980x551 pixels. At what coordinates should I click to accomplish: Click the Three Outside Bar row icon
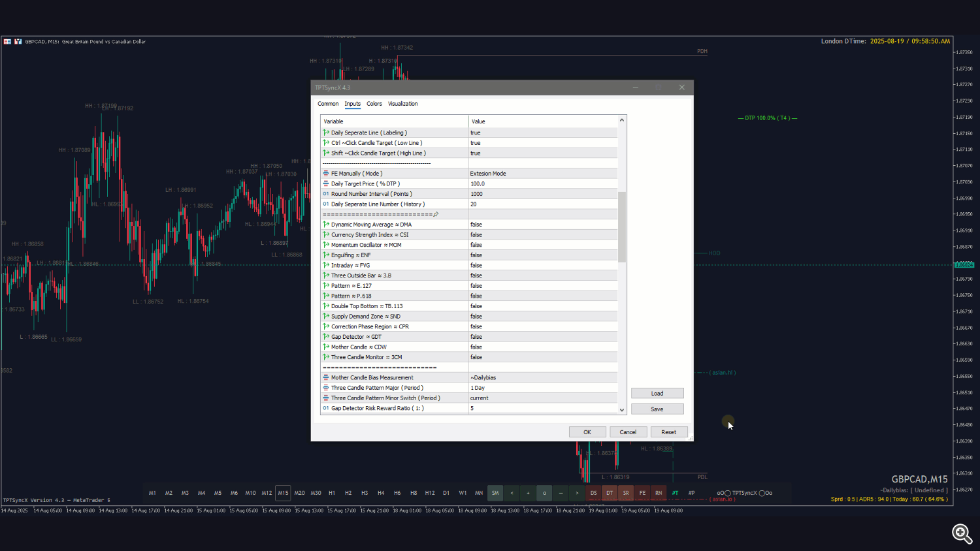tap(326, 275)
